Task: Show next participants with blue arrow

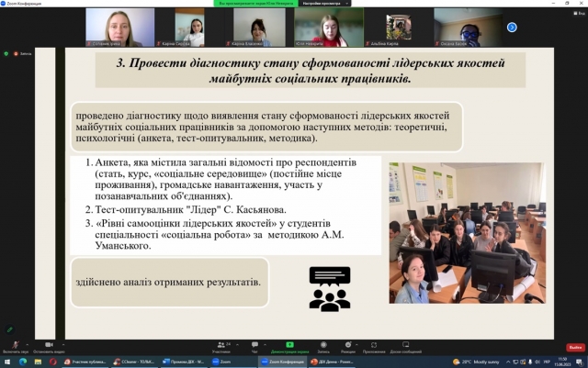Action: pyautogui.click(x=512, y=28)
